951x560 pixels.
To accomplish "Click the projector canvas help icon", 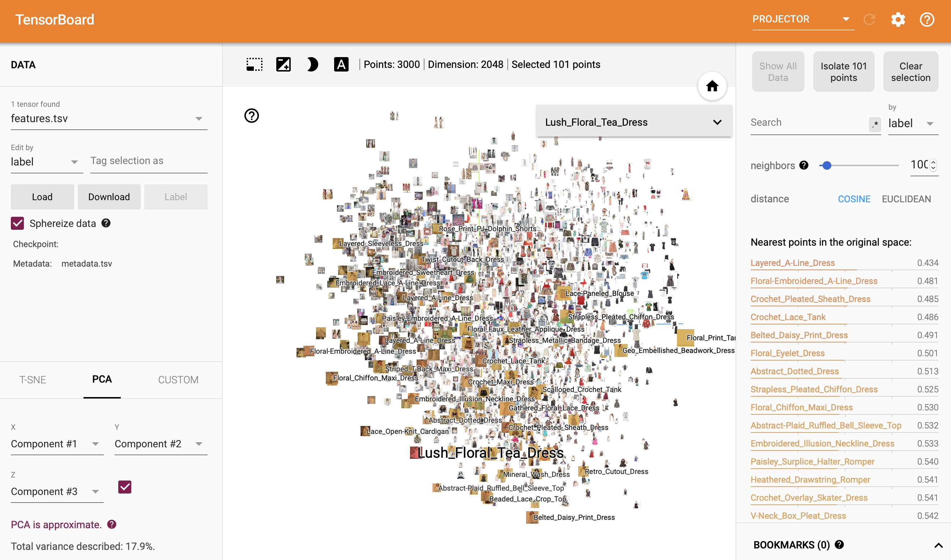I will pos(252,116).
